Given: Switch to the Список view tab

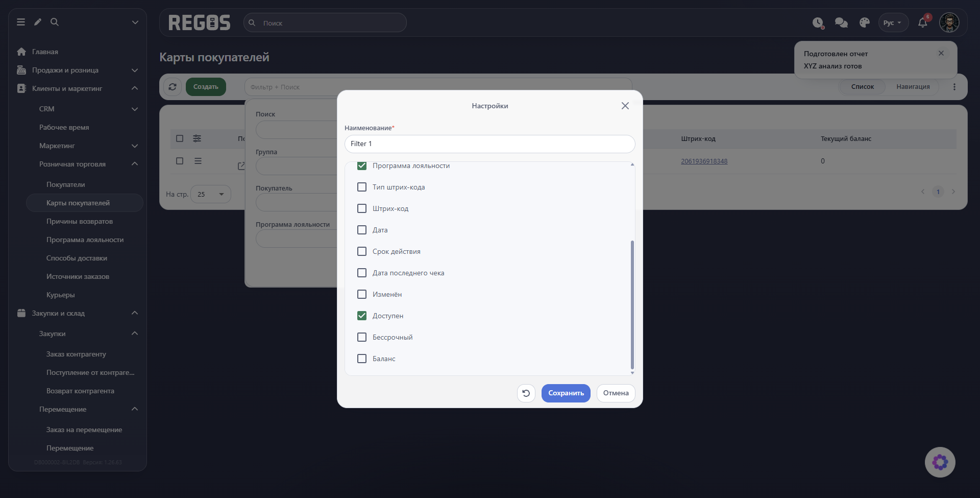Looking at the screenshot, I should (863, 87).
